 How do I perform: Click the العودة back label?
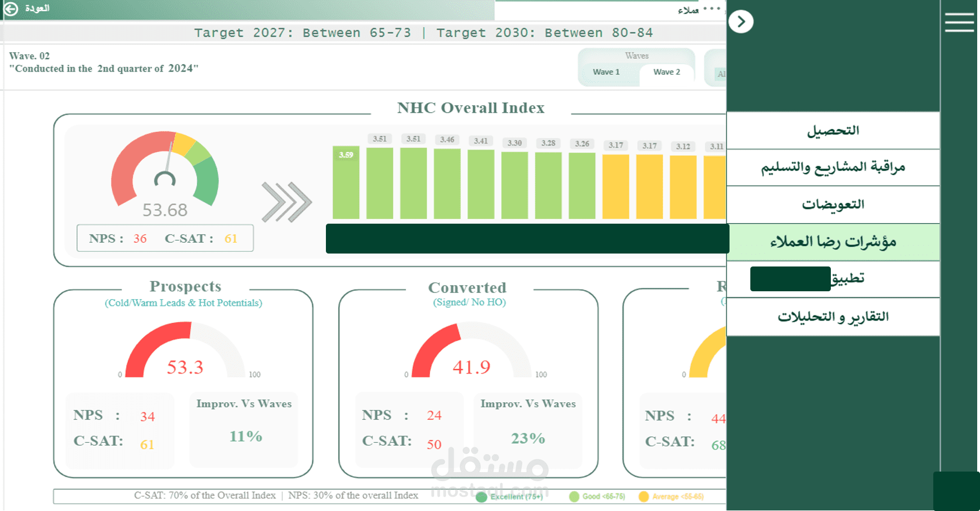tap(37, 8)
